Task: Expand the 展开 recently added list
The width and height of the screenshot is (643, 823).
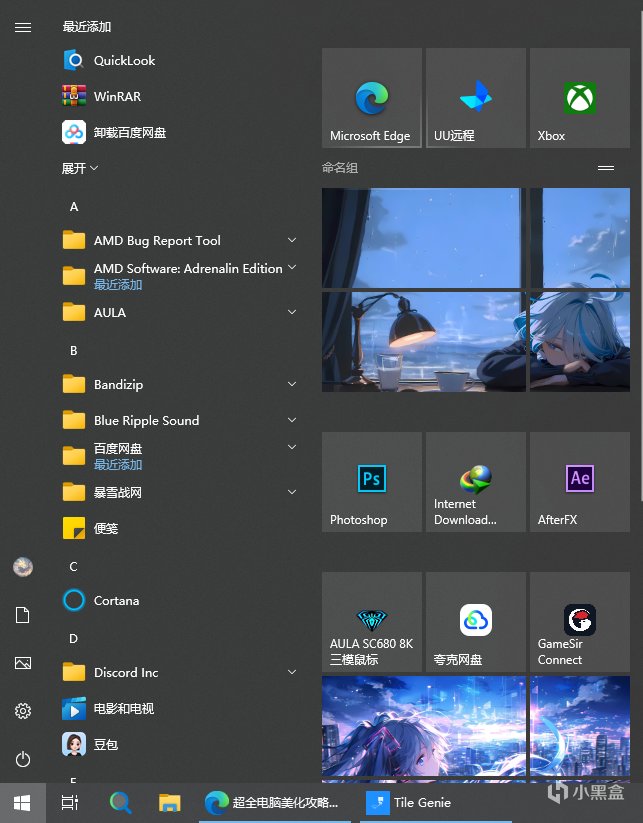Action: point(80,168)
